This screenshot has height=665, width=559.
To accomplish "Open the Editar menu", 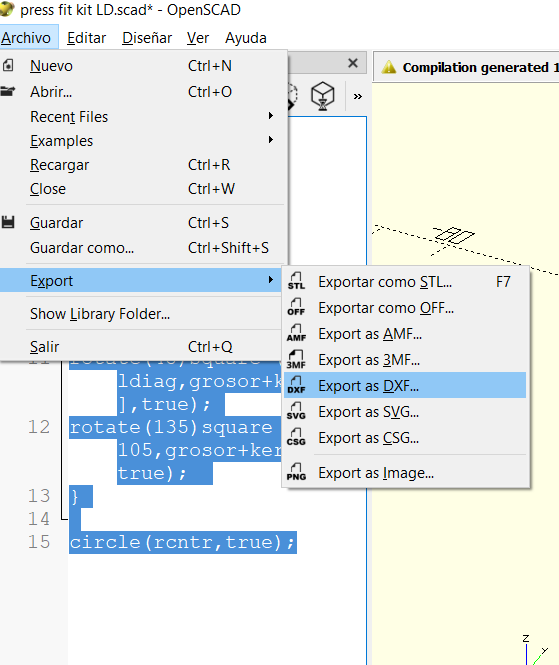I will [87, 38].
